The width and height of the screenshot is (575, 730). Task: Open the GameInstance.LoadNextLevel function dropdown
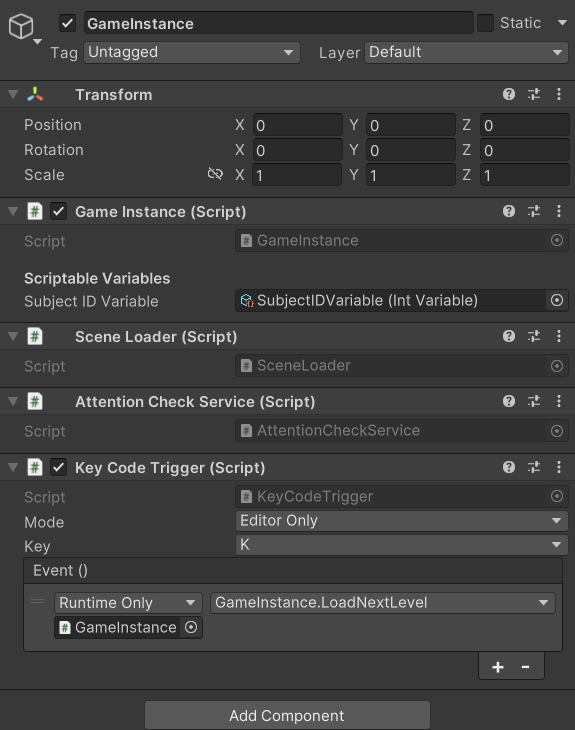point(383,602)
